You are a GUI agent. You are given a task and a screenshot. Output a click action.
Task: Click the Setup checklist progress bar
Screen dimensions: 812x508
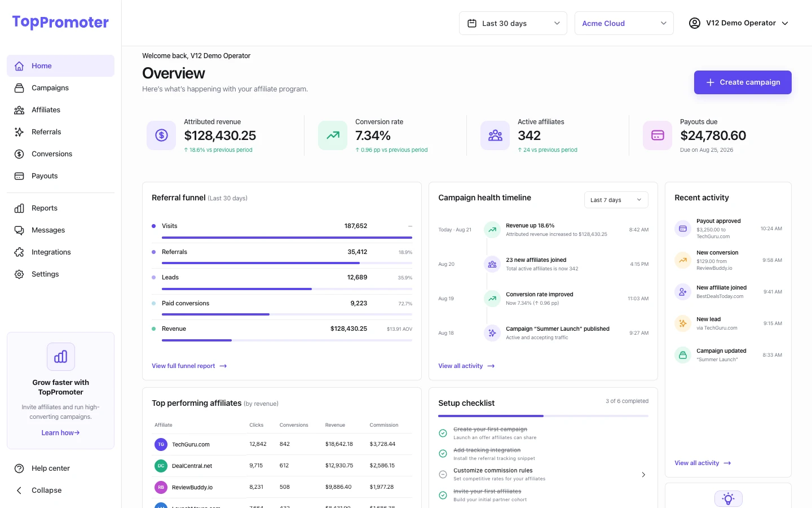[543, 416]
